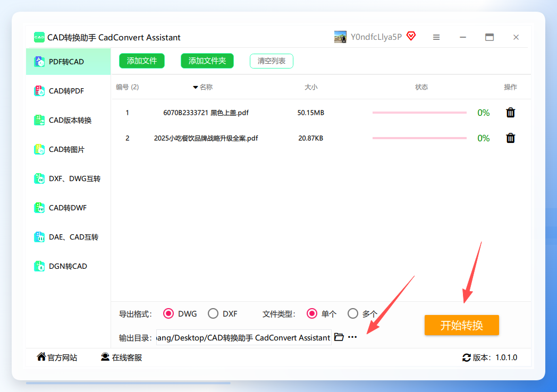Image resolution: width=557 pixels, height=392 pixels.
Task: Click the 添加文件夹 button
Action: tap(207, 61)
